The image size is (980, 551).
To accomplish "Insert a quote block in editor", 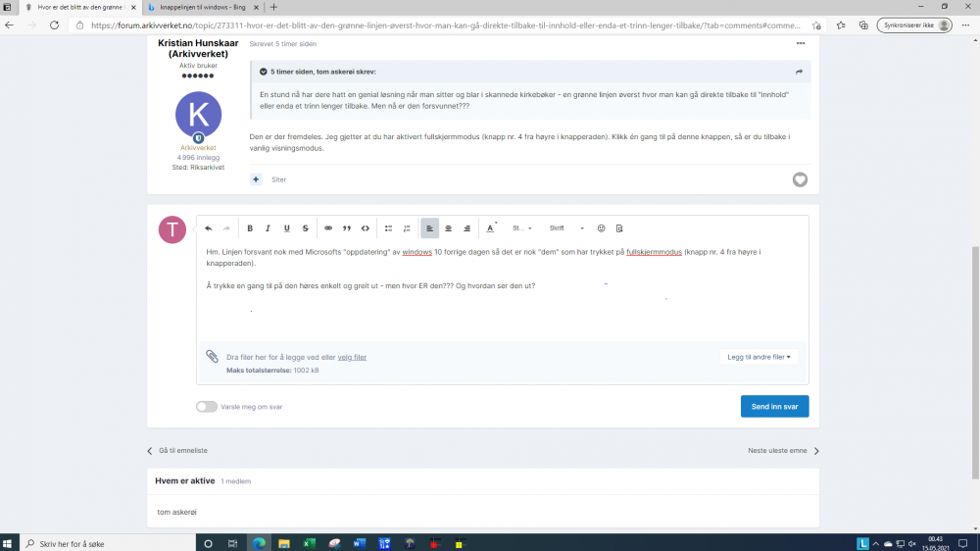I will [x=347, y=228].
